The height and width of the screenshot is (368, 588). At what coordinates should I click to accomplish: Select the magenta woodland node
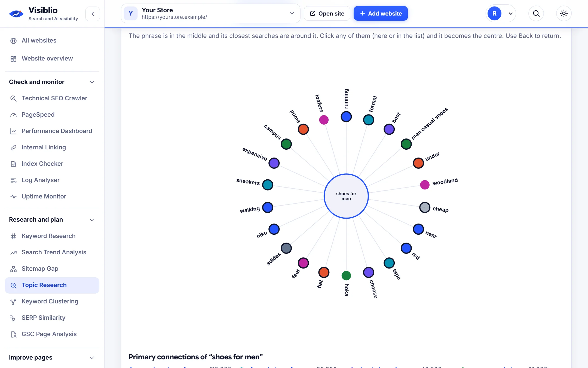click(x=425, y=185)
